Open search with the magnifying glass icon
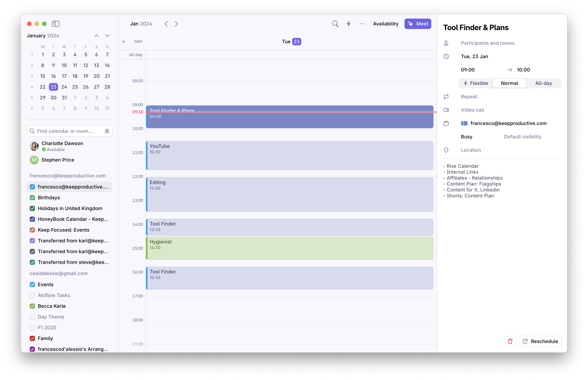This screenshot has height=380, width=588. tap(335, 24)
